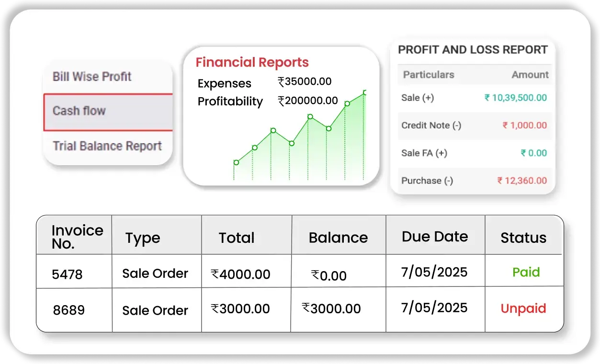Click the Invoice No. column header
This screenshot has width=600, height=364.
[77, 237]
